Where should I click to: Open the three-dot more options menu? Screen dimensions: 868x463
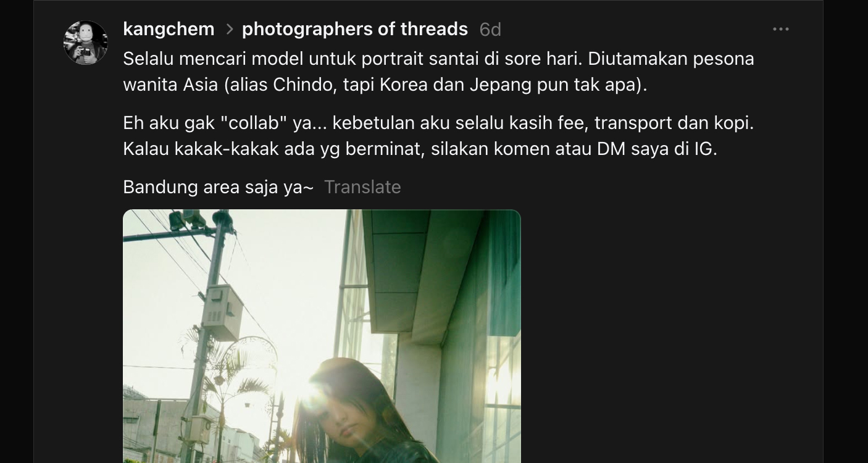click(x=781, y=29)
